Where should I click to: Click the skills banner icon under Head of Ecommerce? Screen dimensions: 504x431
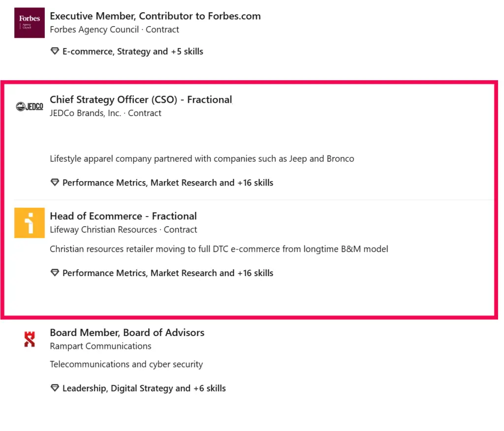pyautogui.click(x=55, y=273)
